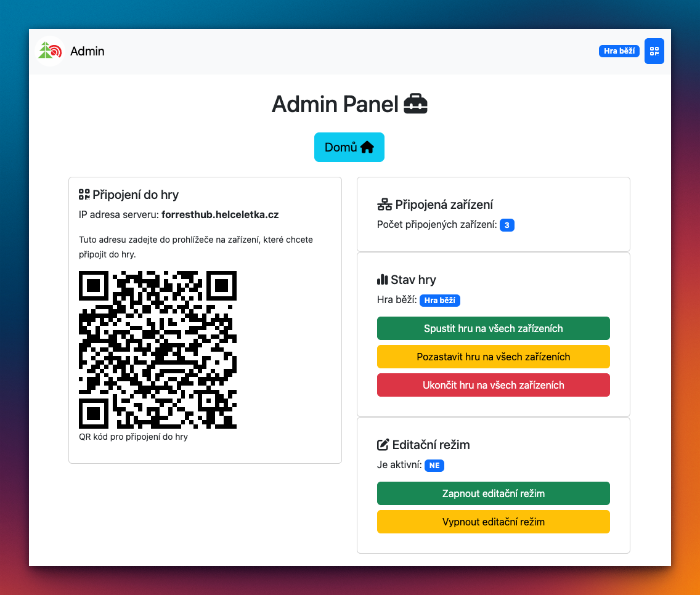This screenshot has width=700, height=595.
Task: Click the Je aktivní label
Action: (x=399, y=464)
